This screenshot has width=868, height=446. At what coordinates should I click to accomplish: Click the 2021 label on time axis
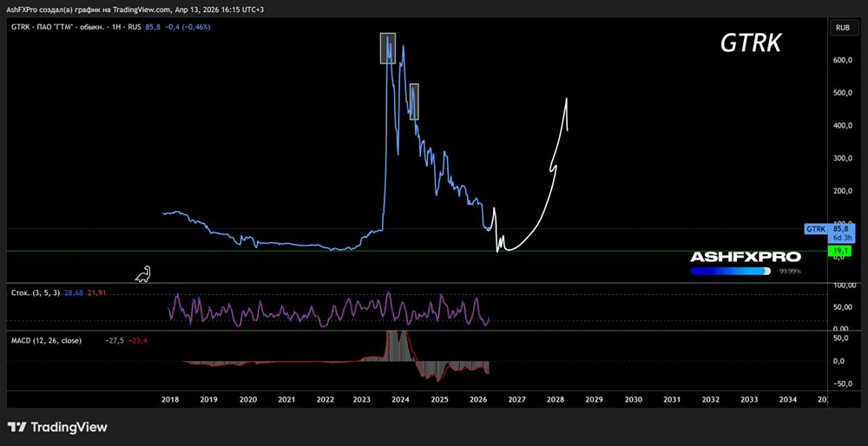tap(286, 399)
